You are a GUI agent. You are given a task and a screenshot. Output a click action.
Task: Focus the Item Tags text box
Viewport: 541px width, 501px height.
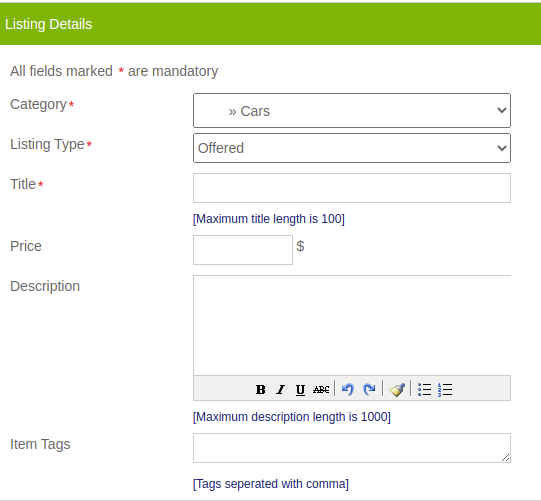[352, 448]
